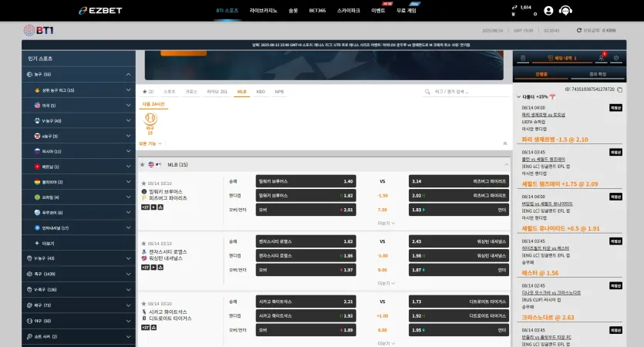Collapse the multi-bet +15% entry
This screenshot has width=644, height=347.
click(519, 97)
